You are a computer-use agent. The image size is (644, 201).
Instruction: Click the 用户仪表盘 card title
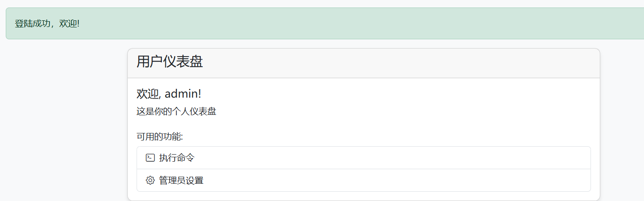coord(170,62)
